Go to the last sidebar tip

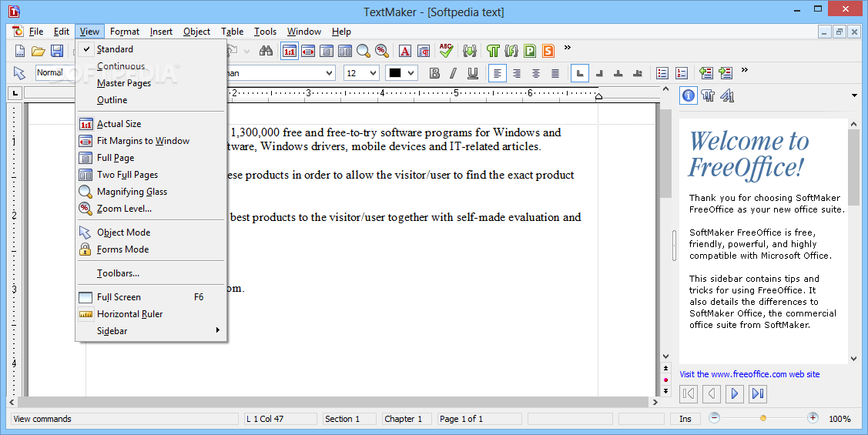(x=758, y=393)
